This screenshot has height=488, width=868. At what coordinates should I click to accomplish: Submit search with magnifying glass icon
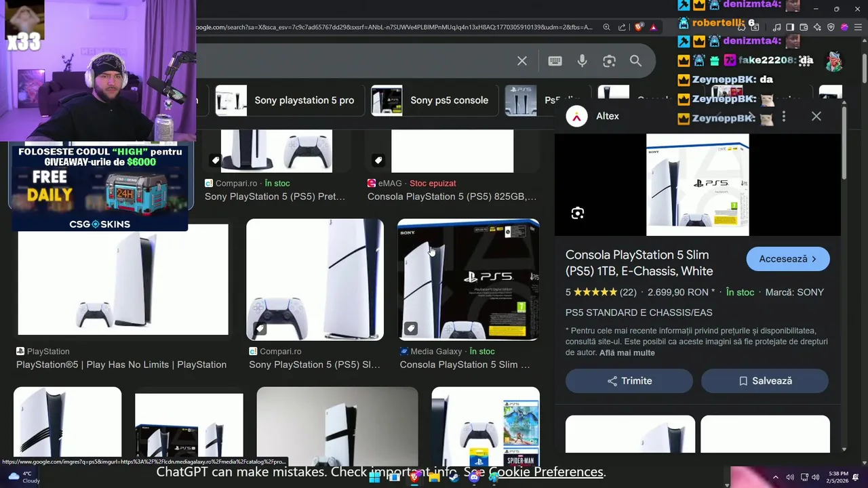click(x=635, y=61)
